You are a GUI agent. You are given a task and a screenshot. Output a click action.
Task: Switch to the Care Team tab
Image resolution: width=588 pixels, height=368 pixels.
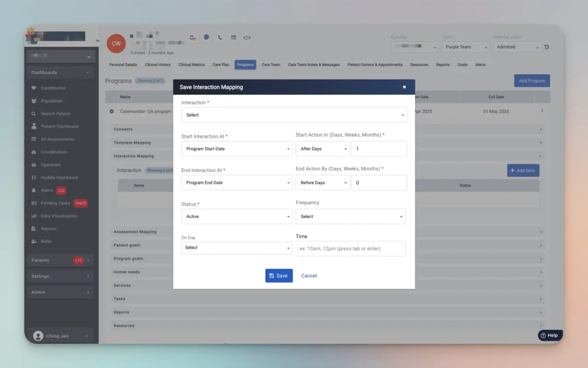tap(271, 65)
